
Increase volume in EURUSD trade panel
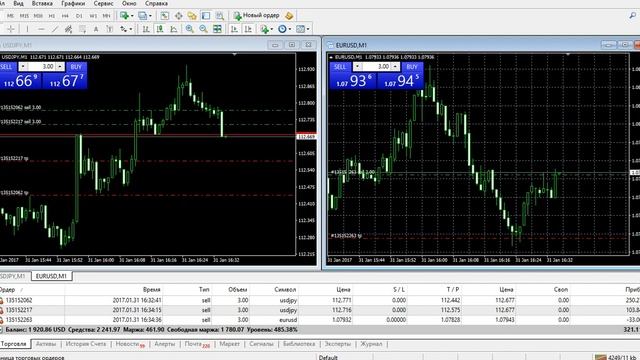point(395,67)
